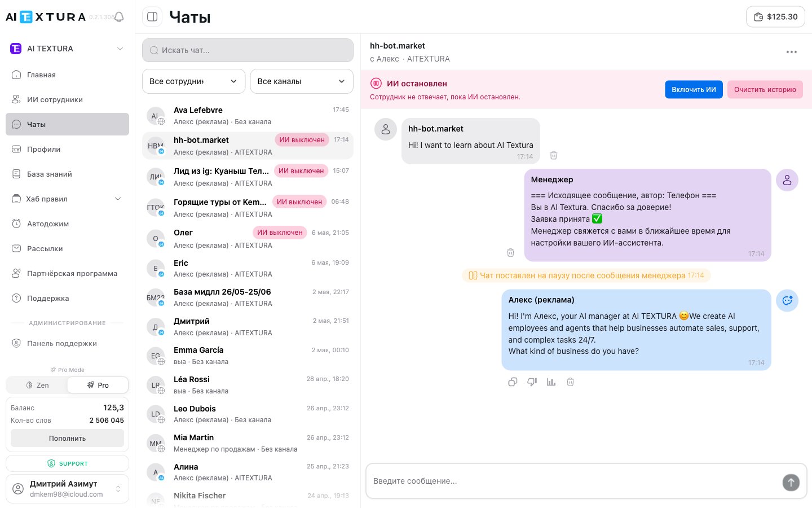This screenshot has width=812, height=508.
Task: Click the Поддержка question mark icon
Action: coord(16,298)
